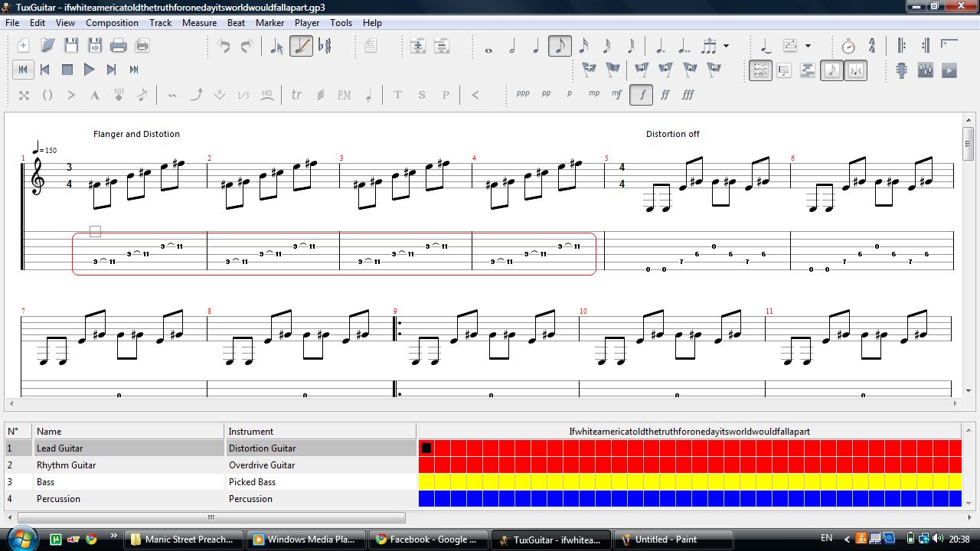The width and height of the screenshot is (980, 551).
Task: Click the time signature 4/4 icon
Action: pos(872,47)
